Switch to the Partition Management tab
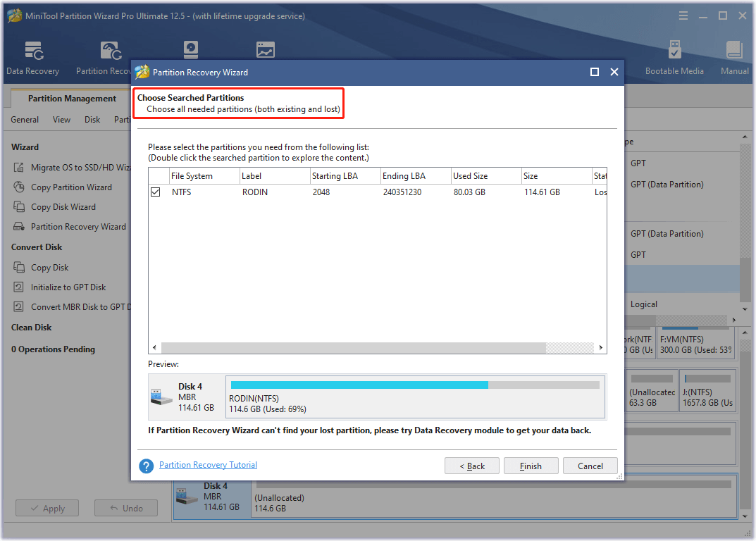Viewport: 756px width, 541px height. pyautogui.click(x=72, y=99)
